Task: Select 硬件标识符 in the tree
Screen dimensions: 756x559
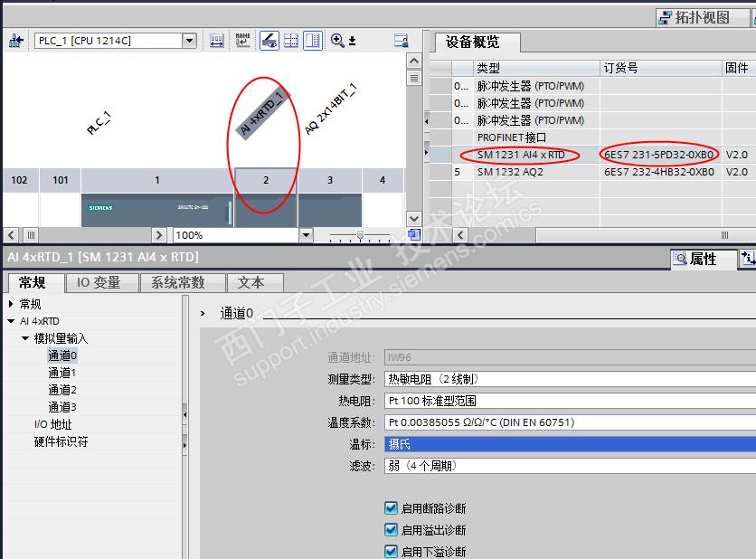Action: pos(61,441)
